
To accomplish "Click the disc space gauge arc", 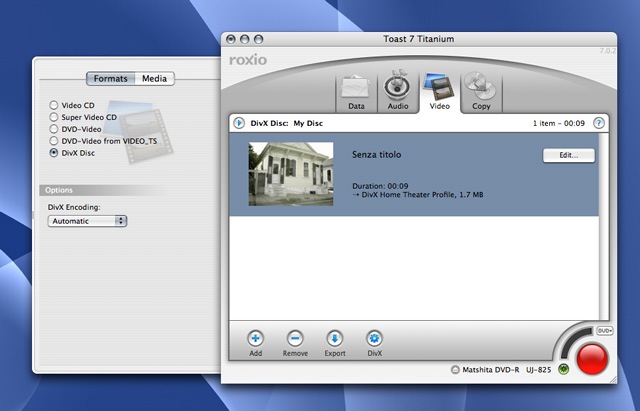I will tap(575, 342).
